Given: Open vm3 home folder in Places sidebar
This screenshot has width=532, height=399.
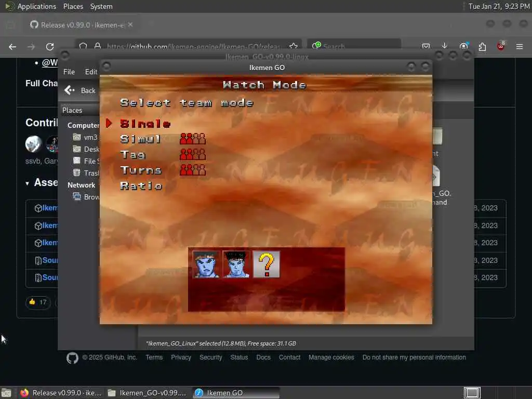Looking at the screenshot, I should tap(86, 137).
